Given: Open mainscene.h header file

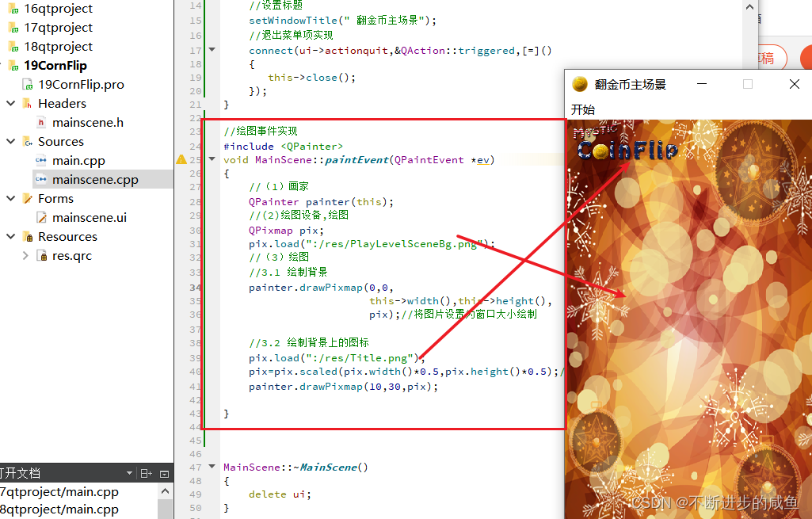Looking at the screenshot, I should point(87,123).
